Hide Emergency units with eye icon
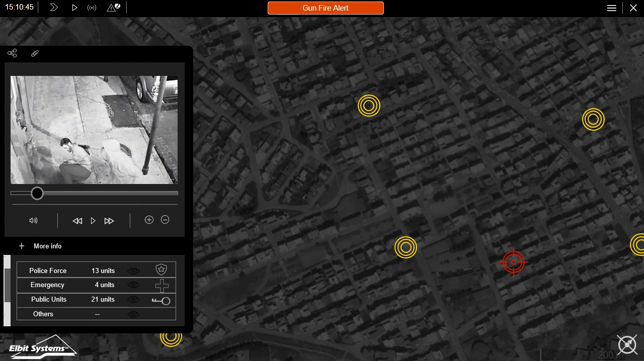This screenshot has height=361, width=644. [133, 285]
